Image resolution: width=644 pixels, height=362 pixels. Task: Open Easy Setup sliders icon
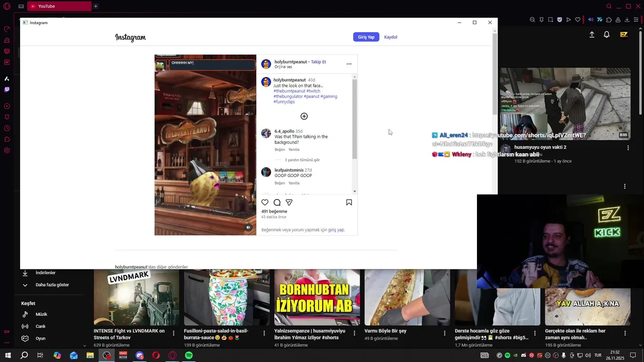[636, 20]
